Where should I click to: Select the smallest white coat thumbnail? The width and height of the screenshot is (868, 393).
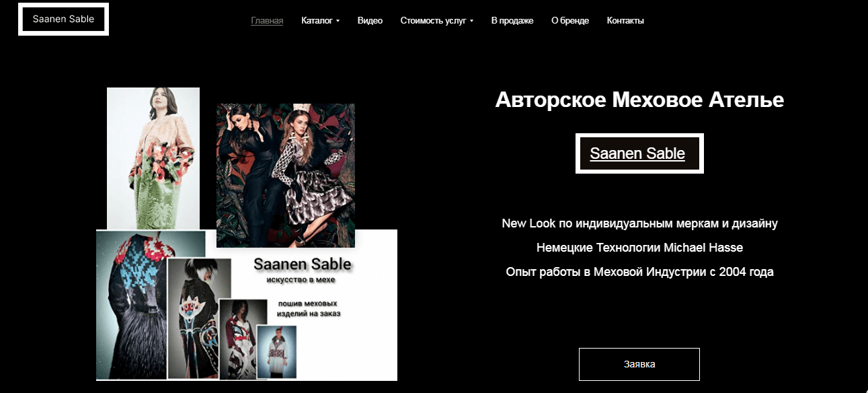click(x=276, y=352)
